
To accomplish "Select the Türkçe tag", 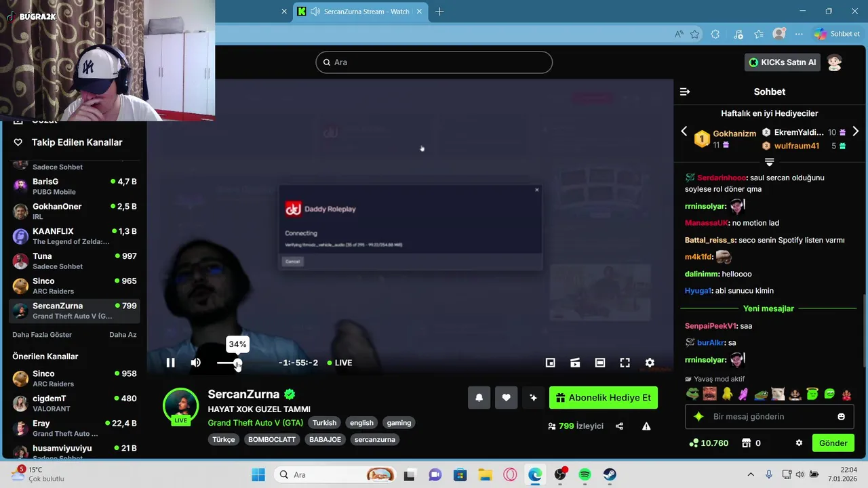I will pos(224,439).
